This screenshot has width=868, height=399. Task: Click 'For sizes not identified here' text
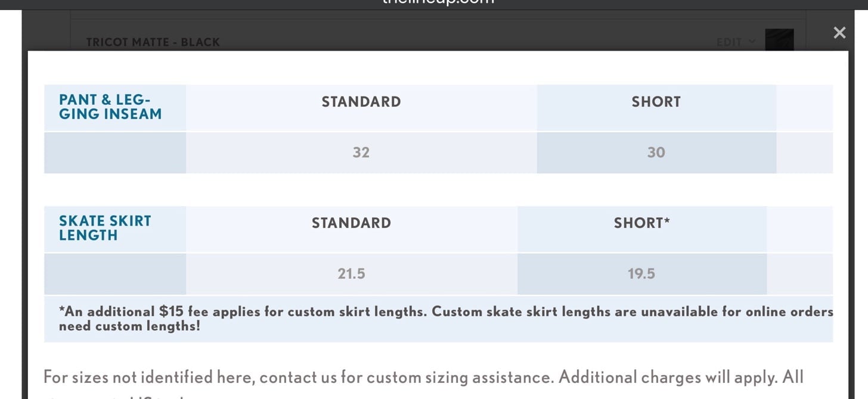(x=149, y=378)
